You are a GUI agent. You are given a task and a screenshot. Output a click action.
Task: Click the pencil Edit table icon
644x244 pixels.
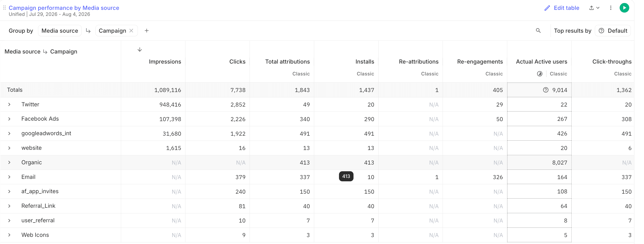click(547, 8)
